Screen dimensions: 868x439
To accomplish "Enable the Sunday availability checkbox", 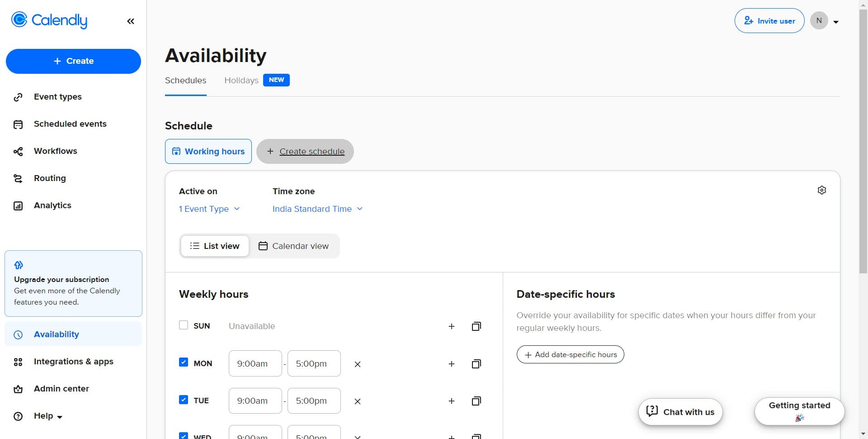I will pyautogui.click(x=184, y=325).
